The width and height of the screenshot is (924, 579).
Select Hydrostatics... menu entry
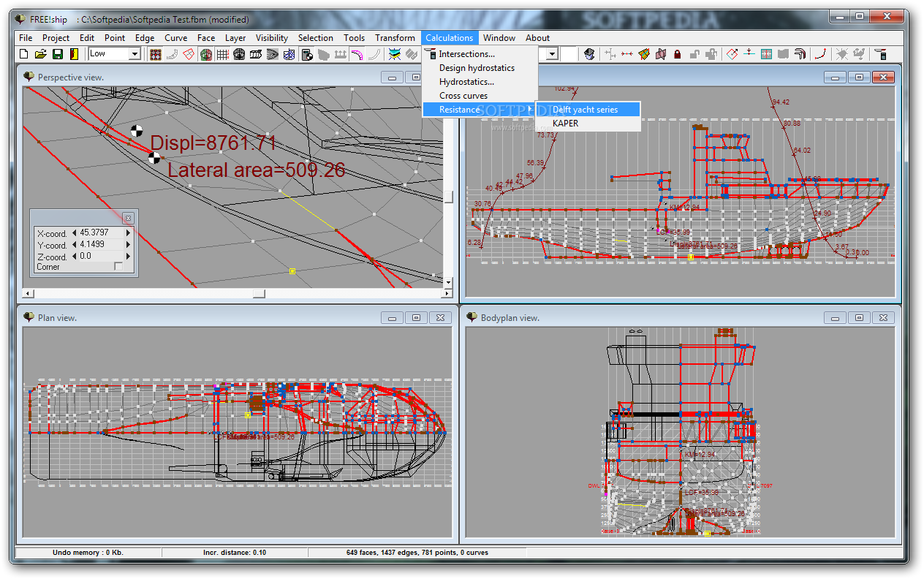[x=480, y=82]
